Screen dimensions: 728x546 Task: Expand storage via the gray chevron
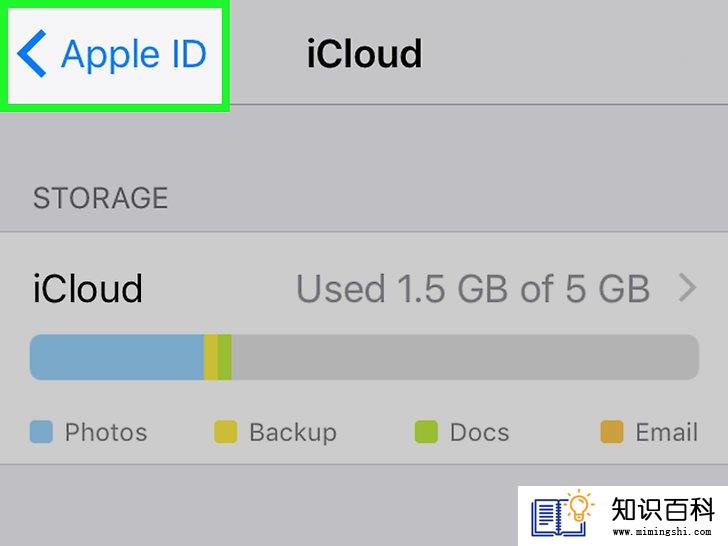point(688,288)
